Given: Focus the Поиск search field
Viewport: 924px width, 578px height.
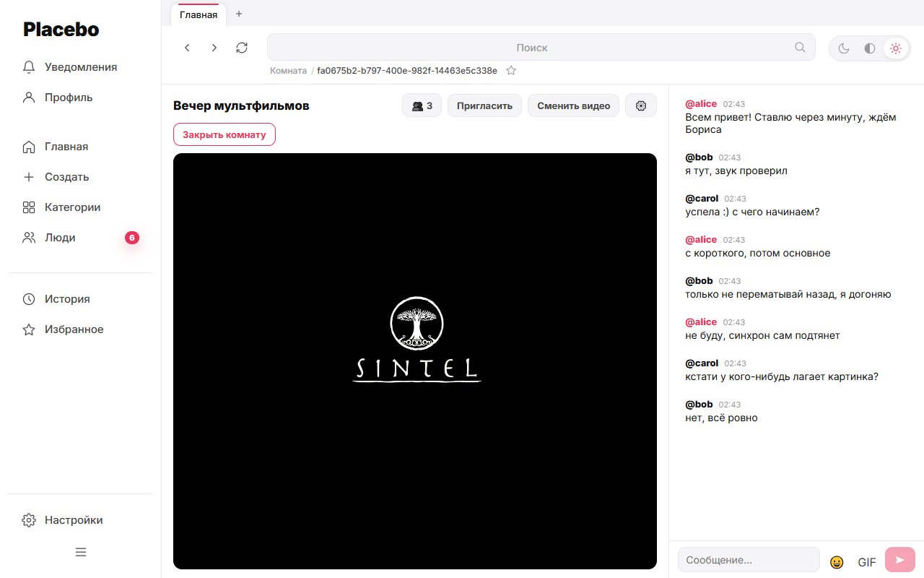Looking at the screenshot, I should tap(541, 48).
